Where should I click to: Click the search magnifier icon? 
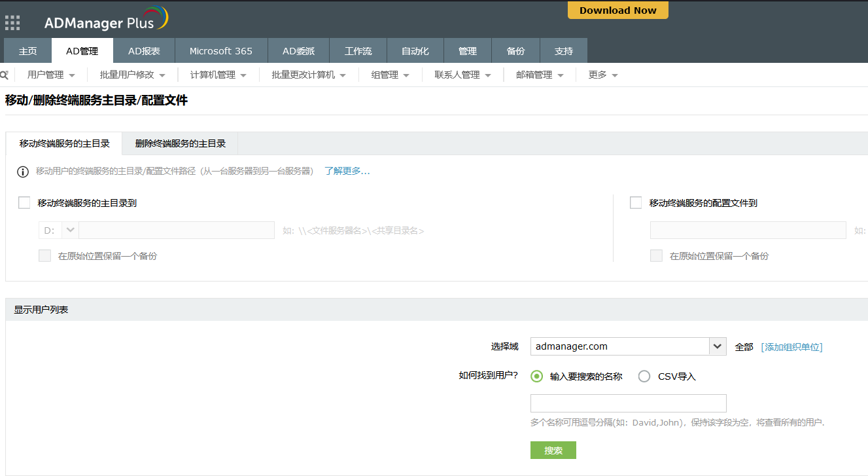pos(4,75)
